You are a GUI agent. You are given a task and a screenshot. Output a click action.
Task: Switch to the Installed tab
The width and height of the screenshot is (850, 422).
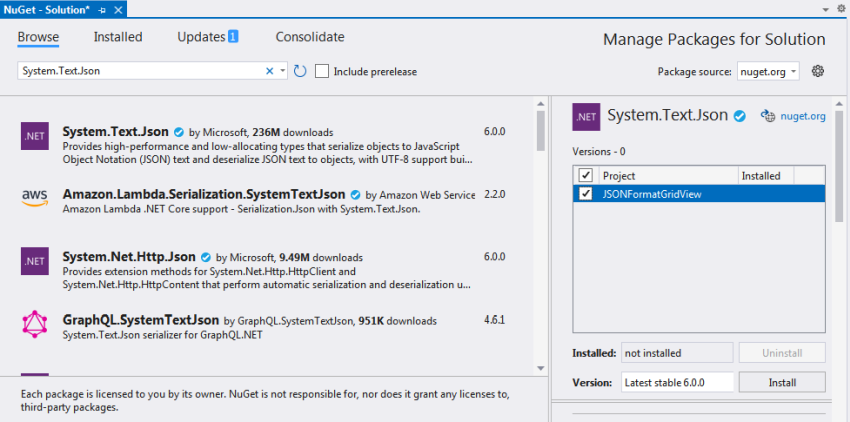[x=118, y=37]
